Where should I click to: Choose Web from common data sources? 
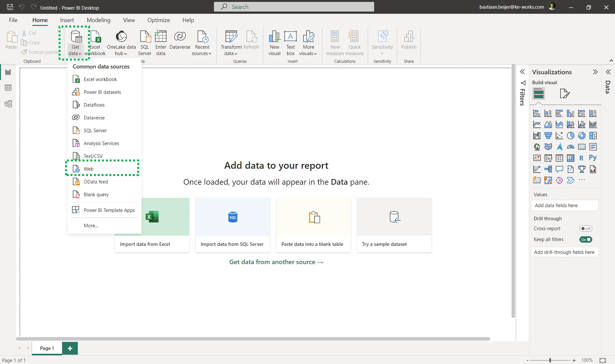(88, 169)
